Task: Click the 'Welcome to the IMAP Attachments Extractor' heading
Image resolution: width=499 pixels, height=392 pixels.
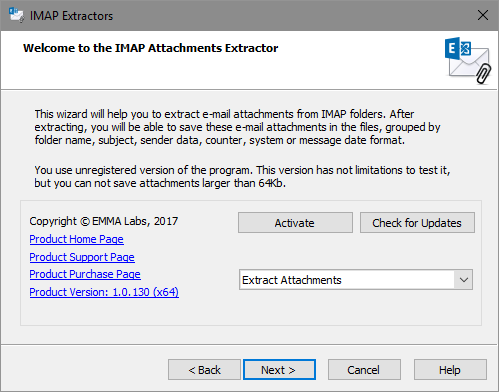Action: tap(150, 48)
